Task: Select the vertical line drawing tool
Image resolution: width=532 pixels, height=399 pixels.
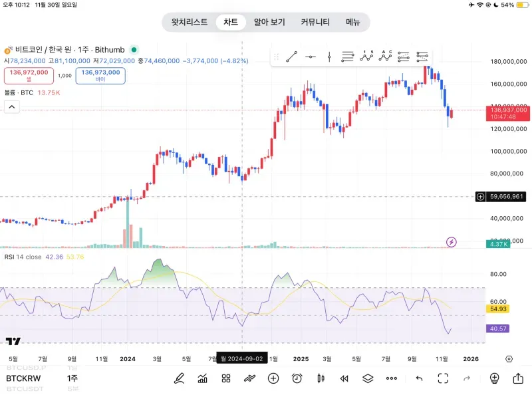Action: (x=329, y=57)
